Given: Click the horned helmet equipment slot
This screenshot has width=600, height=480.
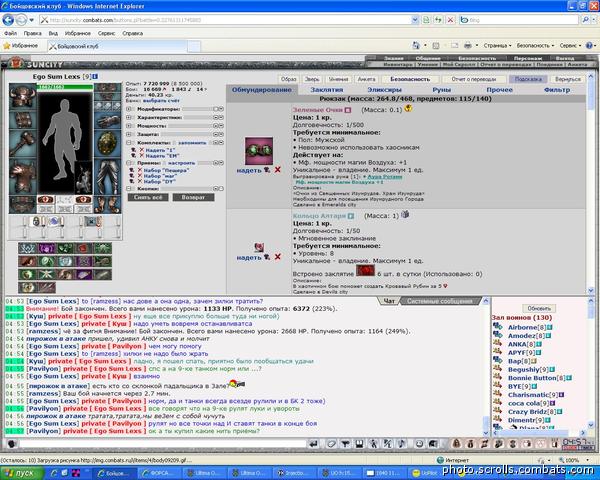Looking at the screenshot, I should pyautogui.click(x=23, y=96).
